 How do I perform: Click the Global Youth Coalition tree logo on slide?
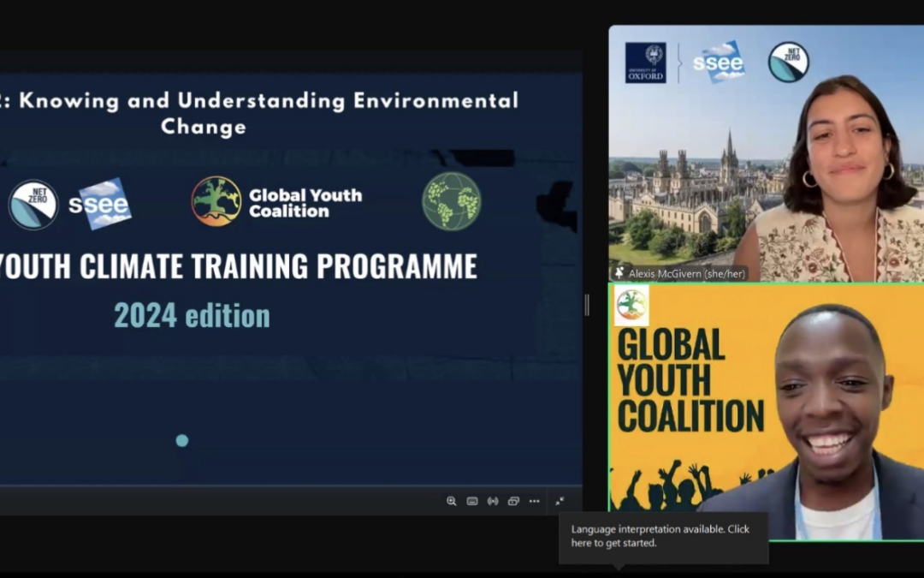pos(216,202)
